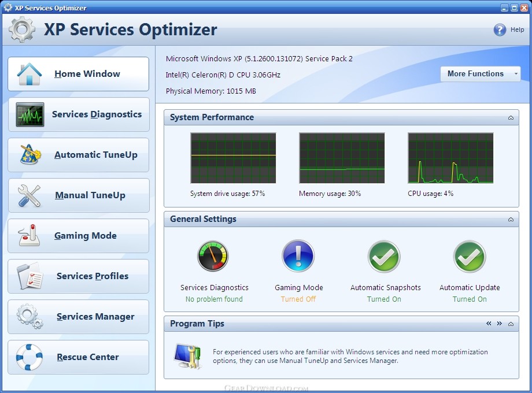Click 'CPU usage: 4%' text
Screen dimensions: 532x393
[431, 194]
